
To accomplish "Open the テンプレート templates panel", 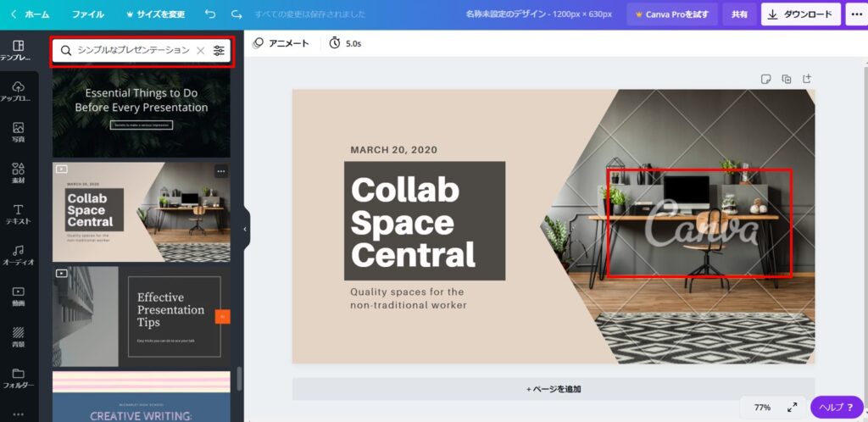I will pos(19,50).
